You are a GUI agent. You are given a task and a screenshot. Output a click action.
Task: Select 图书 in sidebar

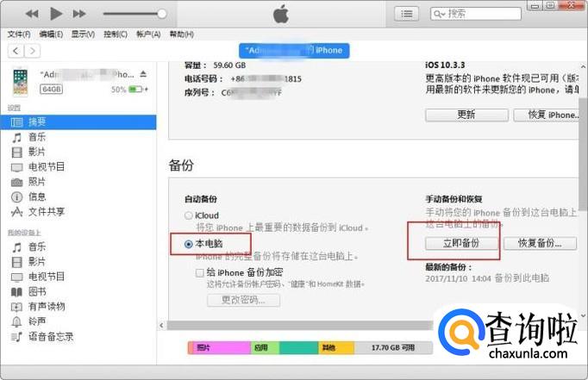37,291
